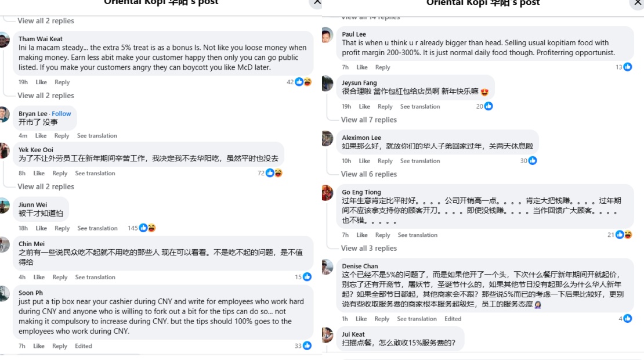Click the like icon on Soon Ph's comment
644x360 pixels.
pyautogui.click(x=307, y=345)
